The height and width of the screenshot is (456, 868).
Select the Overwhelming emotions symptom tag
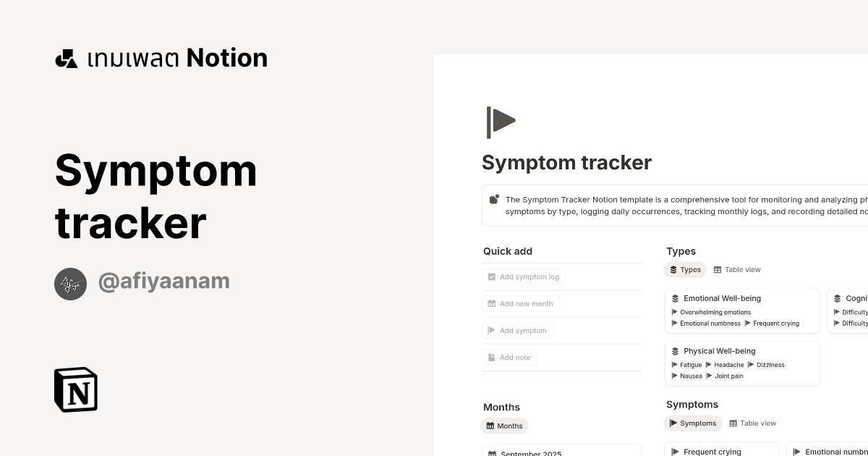(715, 312)
